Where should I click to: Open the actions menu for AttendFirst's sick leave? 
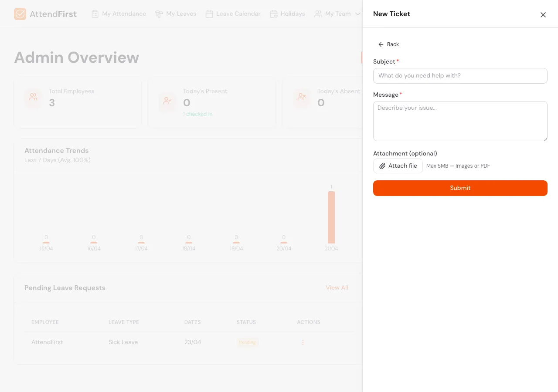(303, 342)
